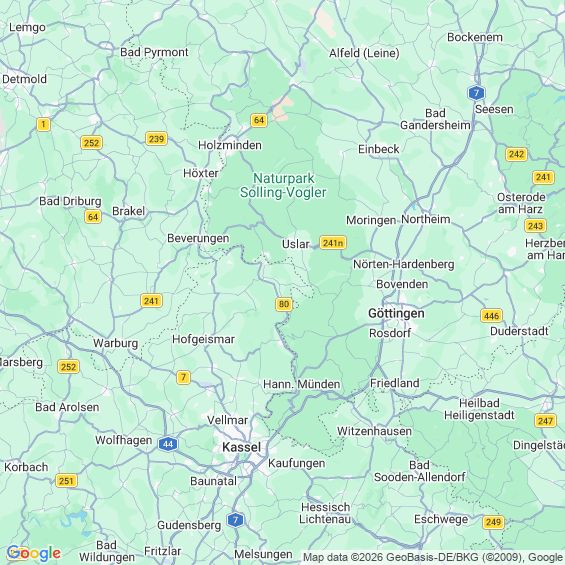Click the Warburg town label
Image resolution: width=565 pixels, height=565 pixels.
pos(116,343)
